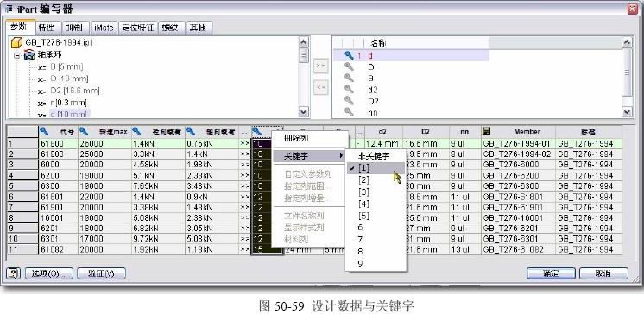The image size is (644, 314).
Task: Select key order [2] in submenu
Action: tap(376, 179)
